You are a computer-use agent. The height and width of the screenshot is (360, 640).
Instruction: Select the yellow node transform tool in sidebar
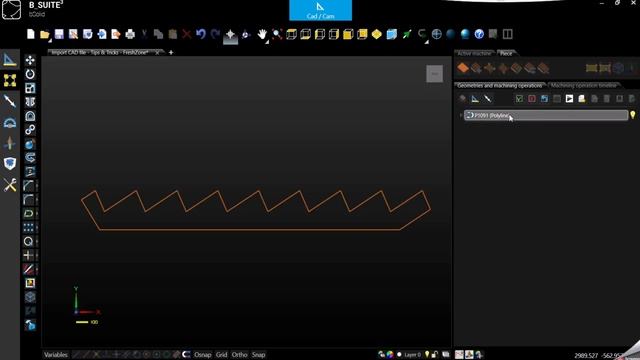pos(10,80)
